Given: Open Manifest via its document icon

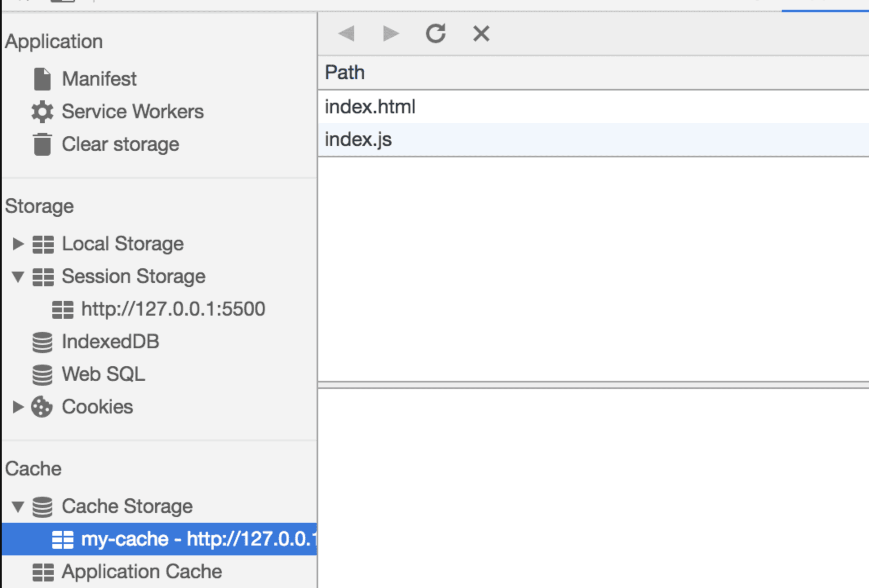Looking at the screenshot, I should coord(42,79).
